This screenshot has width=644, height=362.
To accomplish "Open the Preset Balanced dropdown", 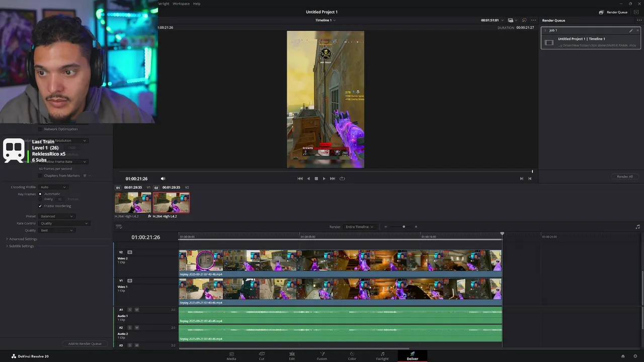I will pos(57,216).
